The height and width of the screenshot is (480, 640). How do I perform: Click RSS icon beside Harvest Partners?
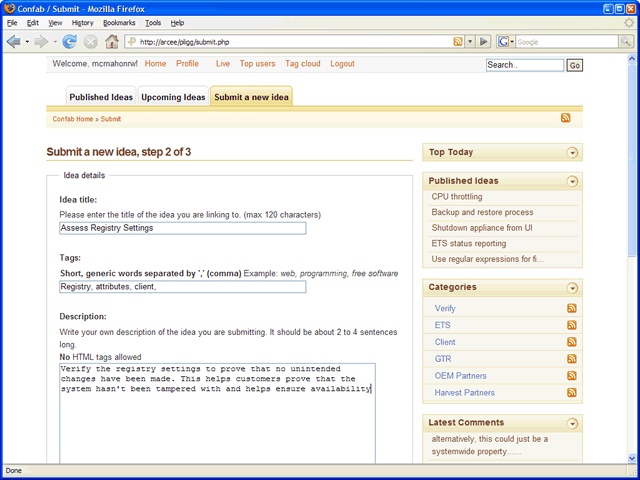572,393
